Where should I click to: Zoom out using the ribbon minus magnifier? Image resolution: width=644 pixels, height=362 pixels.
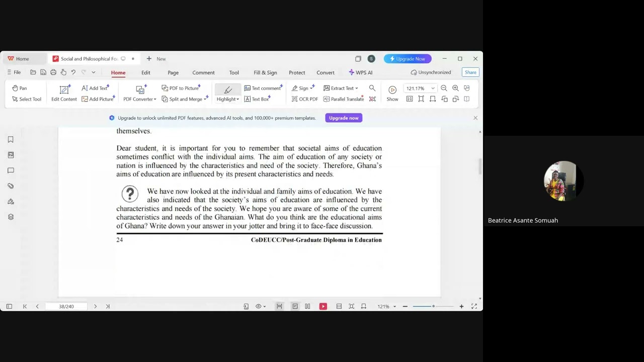[x=444, y=88]
